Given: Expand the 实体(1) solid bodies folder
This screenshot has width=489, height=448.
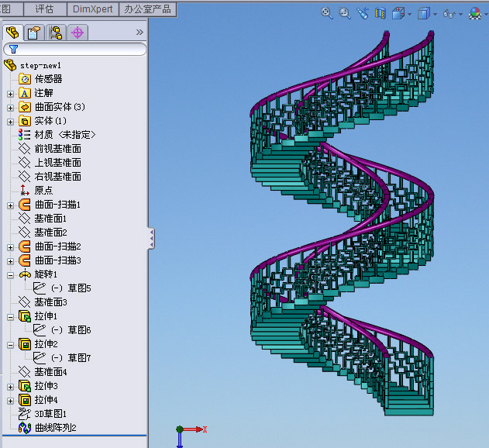Looking at the screenshot, I should pos(10,122).
